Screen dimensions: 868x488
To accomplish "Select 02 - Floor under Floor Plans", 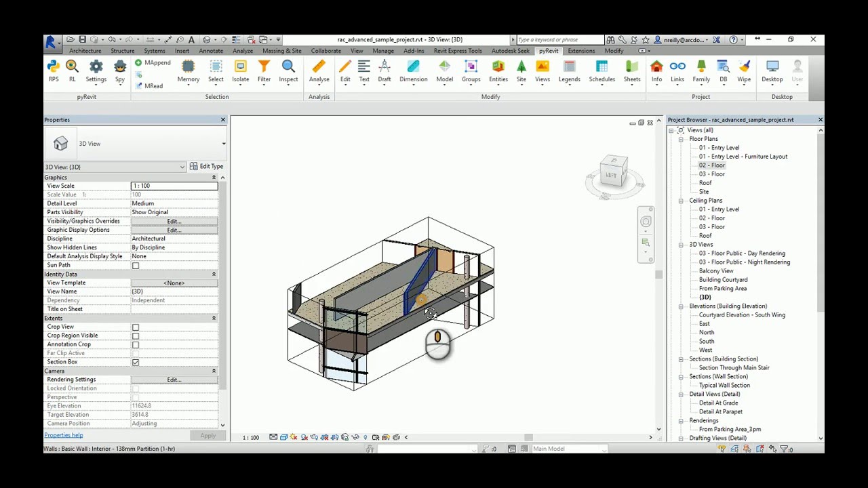I will click(x=712, y=165).
